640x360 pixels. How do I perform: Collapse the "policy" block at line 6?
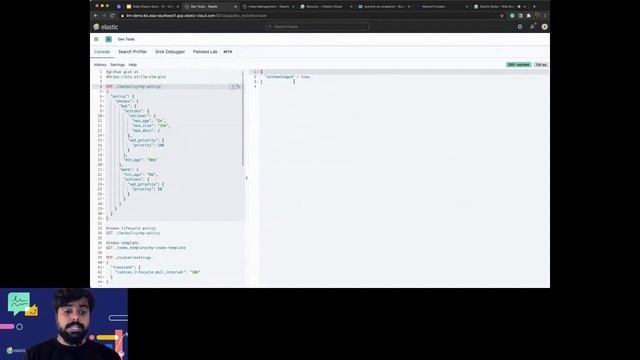[x=103, y=96]
